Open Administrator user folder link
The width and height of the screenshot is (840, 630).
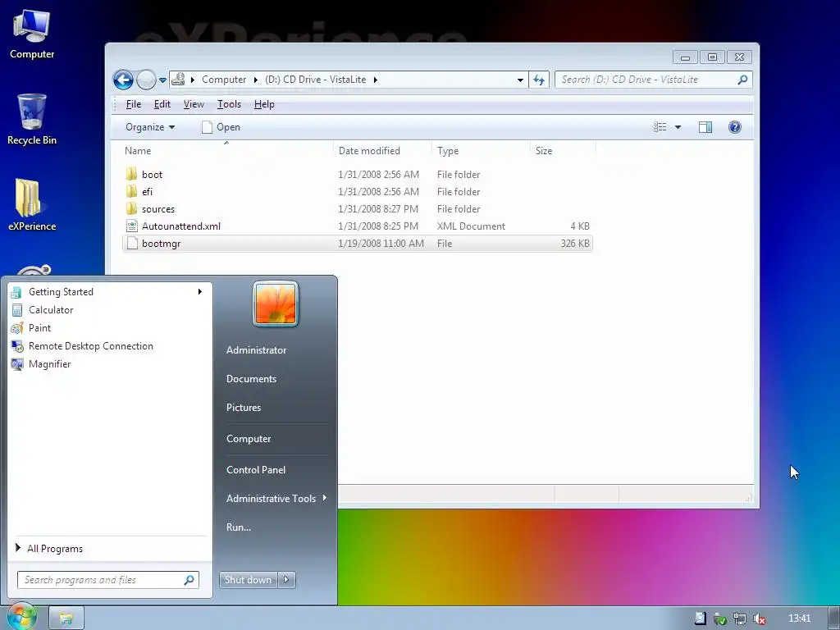point(256,349)
